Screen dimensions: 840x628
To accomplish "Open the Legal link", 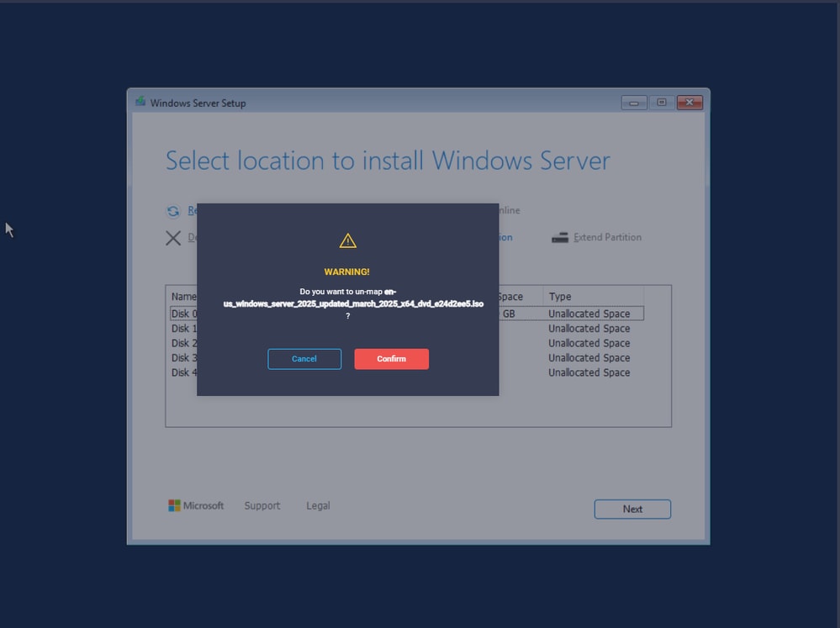I will pos(317,505).
